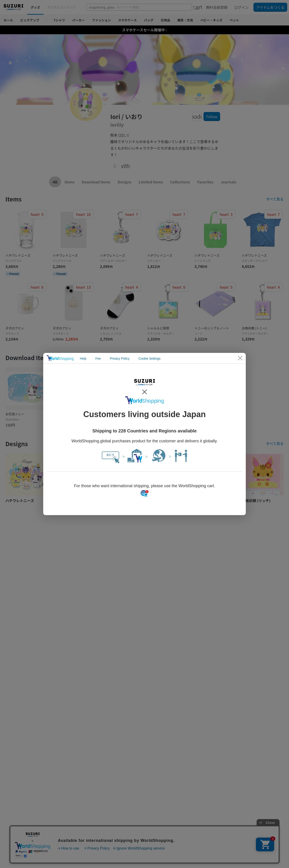Click the アイテムをつくる button
Viewport: 289px width, 868px height.
pyautogui.click(x=270, y=7)
